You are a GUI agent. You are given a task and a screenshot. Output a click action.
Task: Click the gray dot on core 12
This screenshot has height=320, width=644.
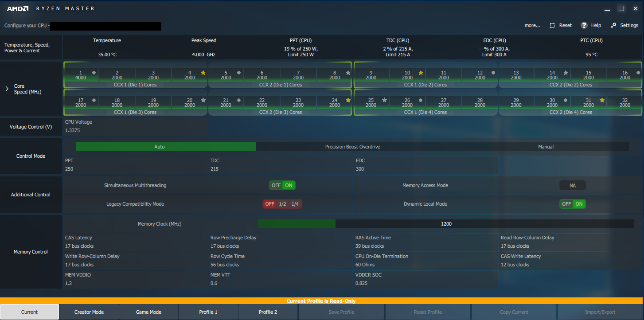493,73
